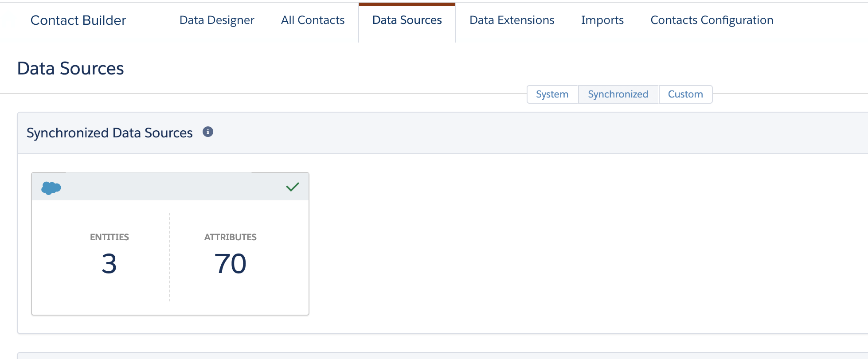Viewport: 868px width, 359px height.
Task: Show System data sources filter
Action: [x=552, y=94]
